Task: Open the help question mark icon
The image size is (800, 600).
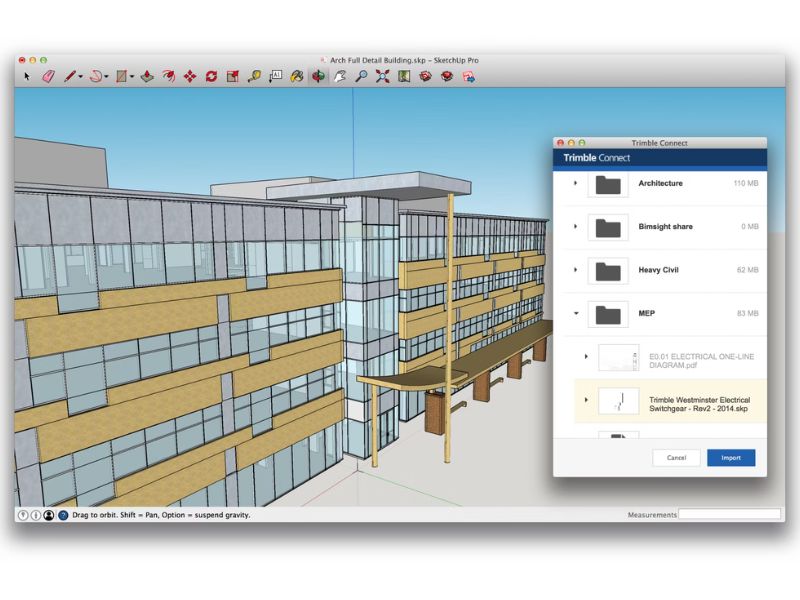Action: [63, 515]
